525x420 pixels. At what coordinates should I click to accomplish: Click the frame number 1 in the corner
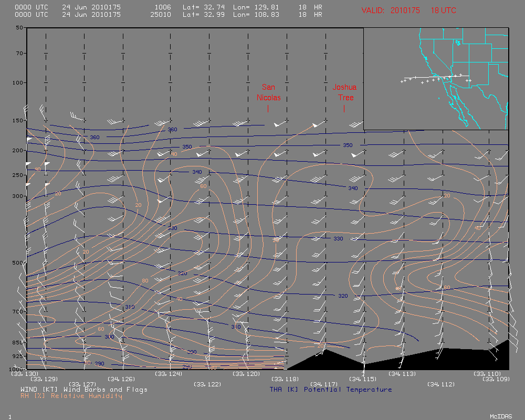pyautogui.click(x=9, y=417)
